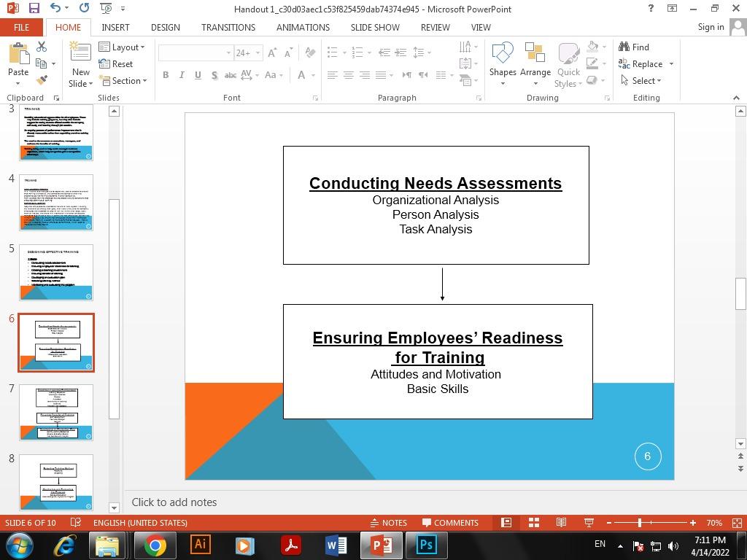Screen dimensions: 747x560
Task: Switch to Slide Sorter view on status bar
Action: point(533,523)
